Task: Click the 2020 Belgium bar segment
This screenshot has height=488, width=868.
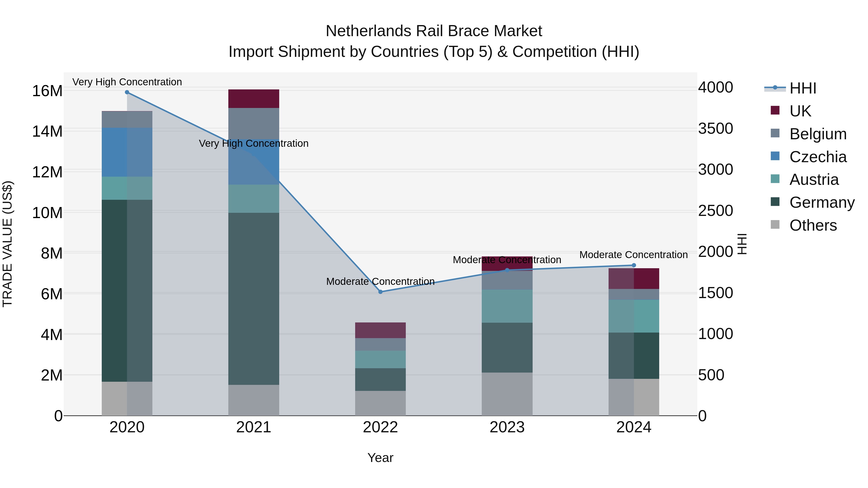Action: 127,120
